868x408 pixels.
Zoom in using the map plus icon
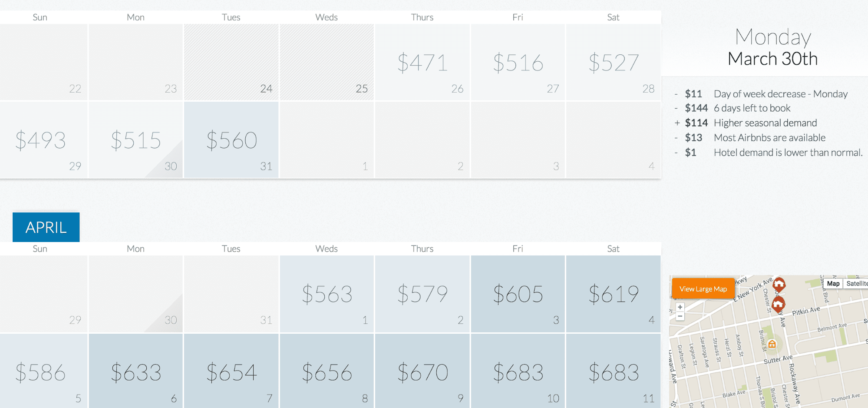tap(680, 307)
